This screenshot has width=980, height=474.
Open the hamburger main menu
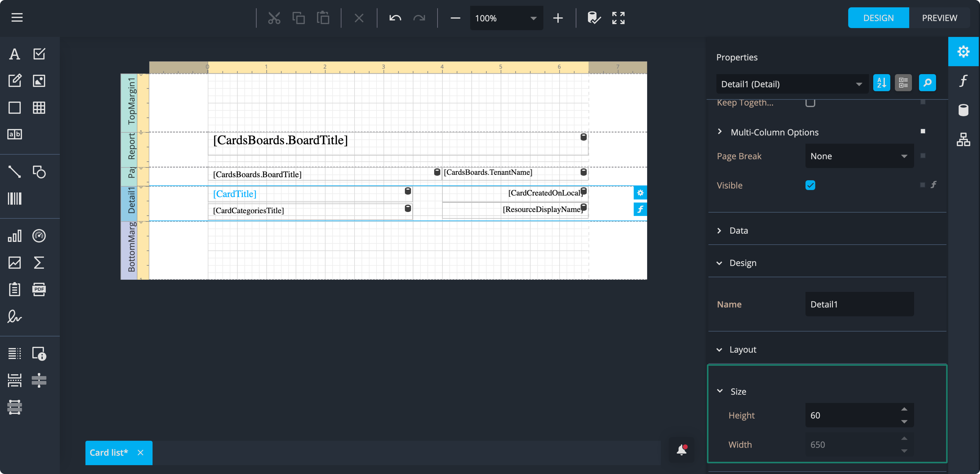click(x=17, y=18)
